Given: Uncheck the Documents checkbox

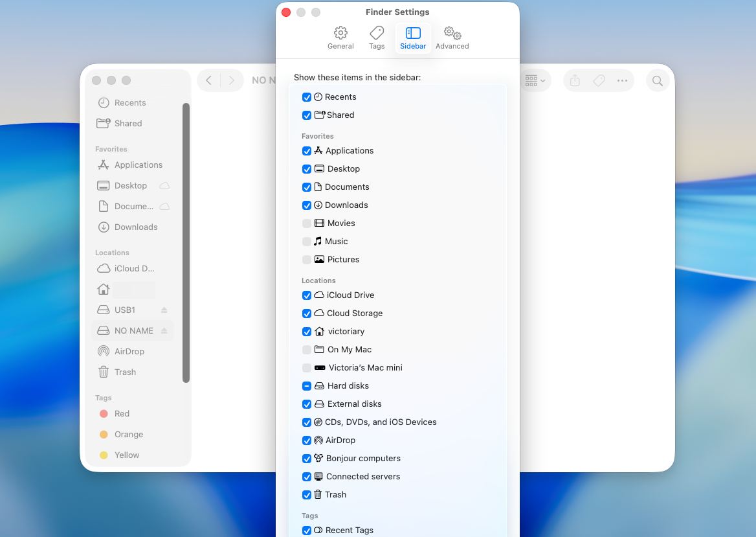Looking at the screenshot, I should pos(307,187).
